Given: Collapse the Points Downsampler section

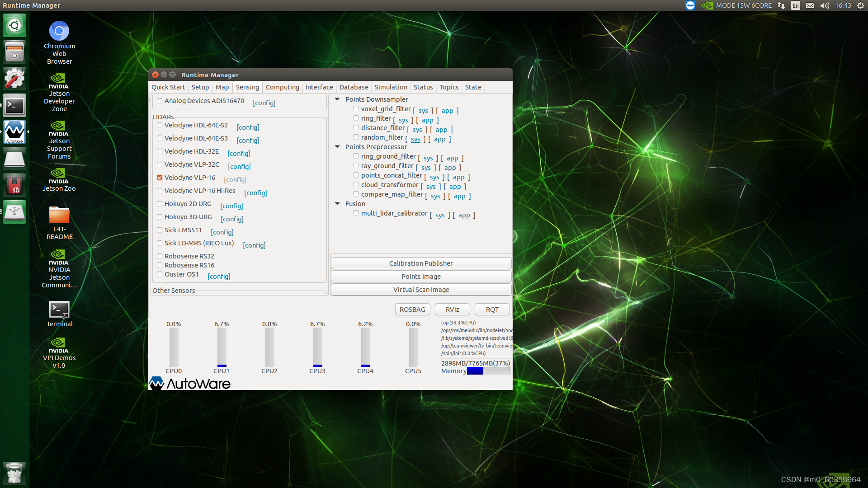Looking at the screenshot, I should pos(337,99).
